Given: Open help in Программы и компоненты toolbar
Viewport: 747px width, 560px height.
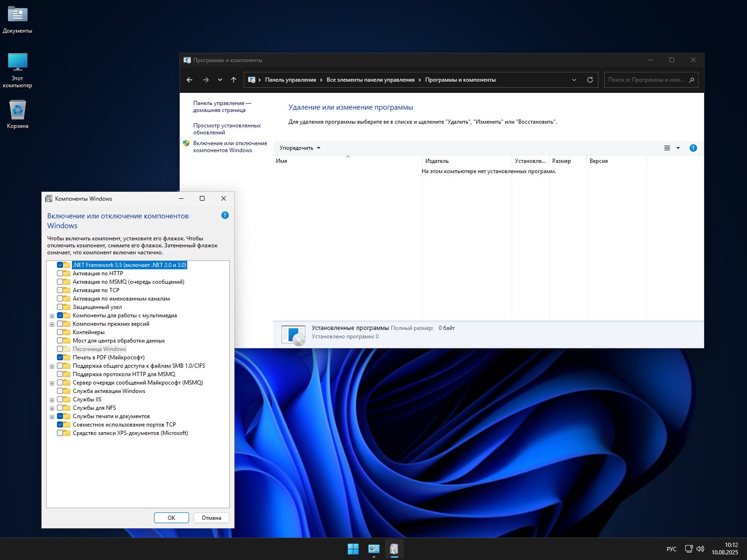Looking at the screenshot, I should tap(693, 148).
